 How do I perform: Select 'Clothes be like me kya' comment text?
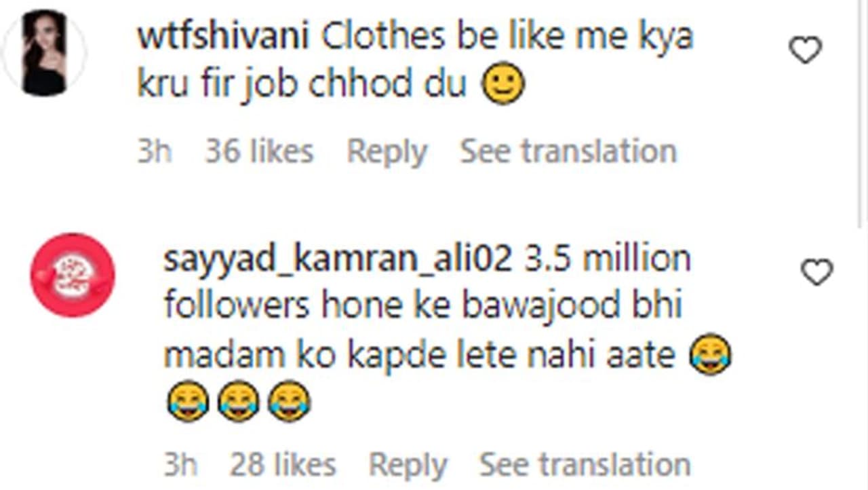point(507,37)
